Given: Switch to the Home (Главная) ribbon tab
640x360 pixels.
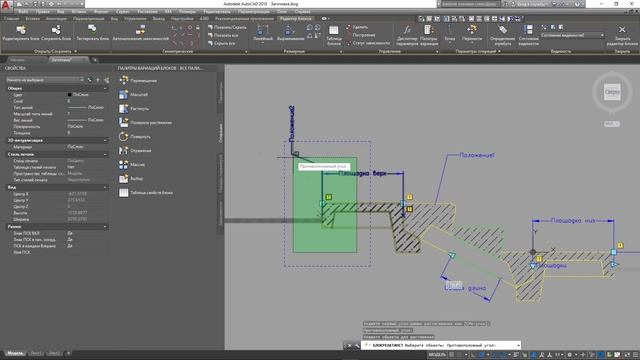Looking at the screenshot, I should pyautogui.click(x=11, y=19).
